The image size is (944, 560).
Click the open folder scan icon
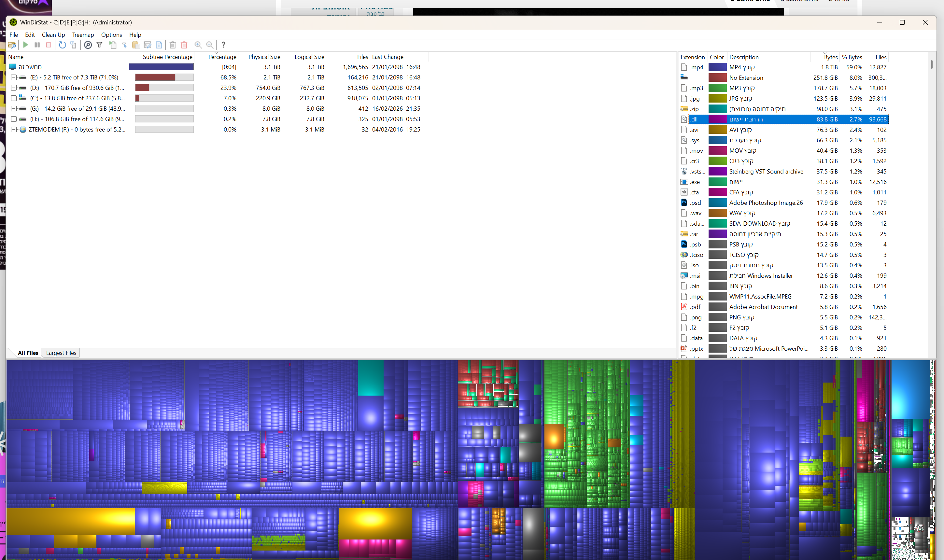(12, 45)
